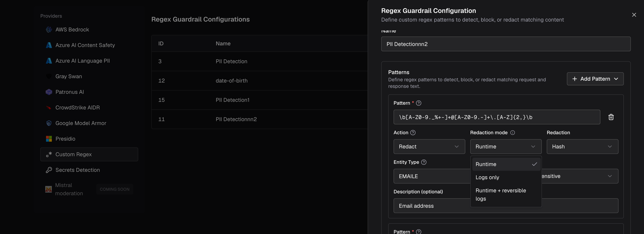Click the ID 12 table cell
Viewport: 644px width, 234px height.
coord(161,81)
